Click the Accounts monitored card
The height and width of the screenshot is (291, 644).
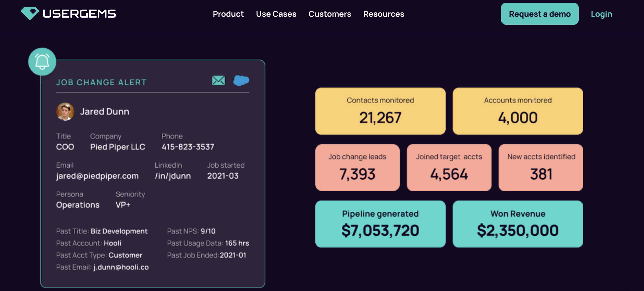(x=517, y=111)
